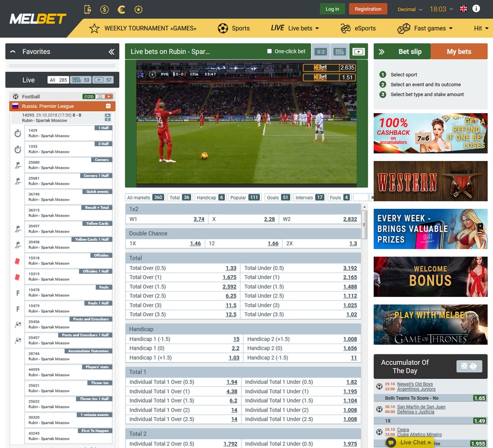Click red card icon beside 15318 Offsides

(17, 261)
